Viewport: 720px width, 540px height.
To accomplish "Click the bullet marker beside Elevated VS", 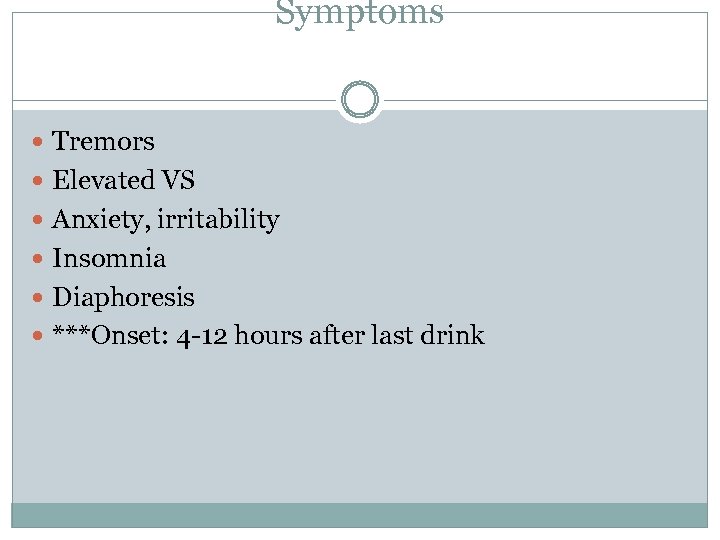I will (37, 182).
